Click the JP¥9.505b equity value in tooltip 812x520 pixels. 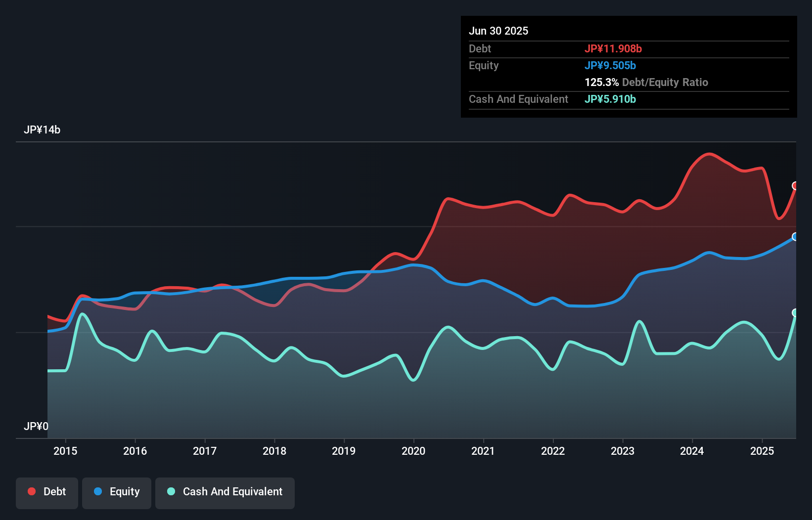point(610,65)
